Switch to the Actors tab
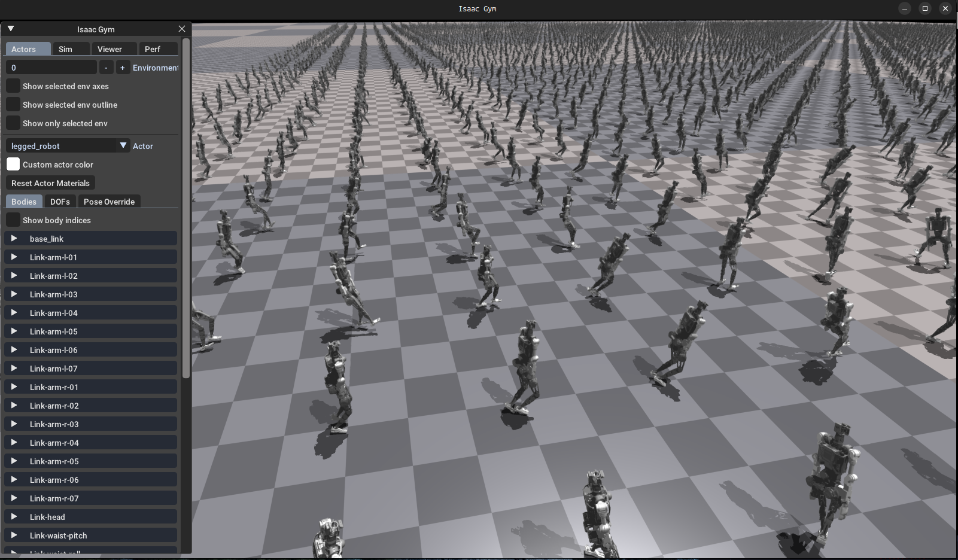This screenshot has width=958, height=560. [x=28, y=49]
